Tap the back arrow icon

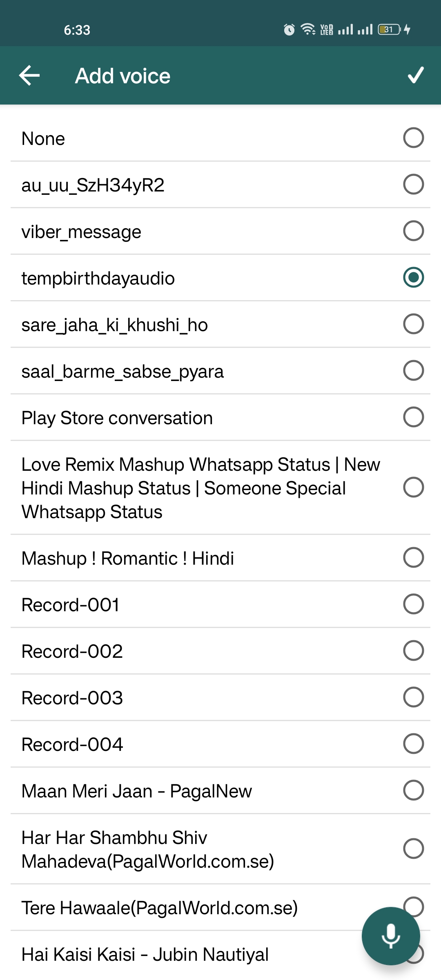point(29,76)
